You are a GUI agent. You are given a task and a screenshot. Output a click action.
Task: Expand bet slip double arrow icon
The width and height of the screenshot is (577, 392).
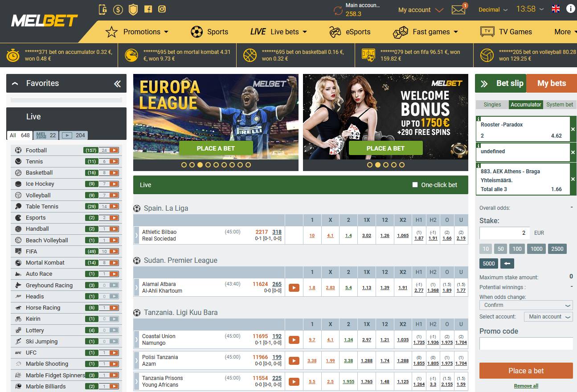pyautogui.click(x=484, y=83)
